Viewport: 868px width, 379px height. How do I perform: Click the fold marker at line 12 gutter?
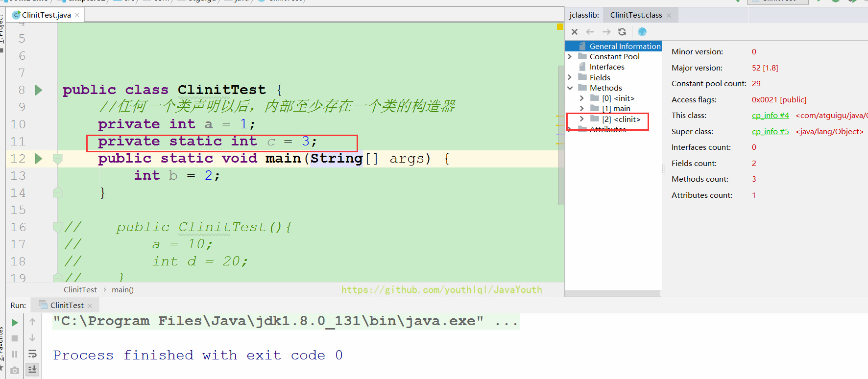[57, 159]
